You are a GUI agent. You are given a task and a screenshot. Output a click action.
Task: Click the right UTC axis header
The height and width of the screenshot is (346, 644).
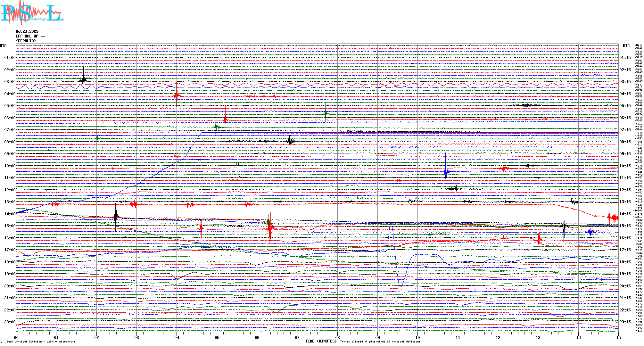click(x=626, y=46)
